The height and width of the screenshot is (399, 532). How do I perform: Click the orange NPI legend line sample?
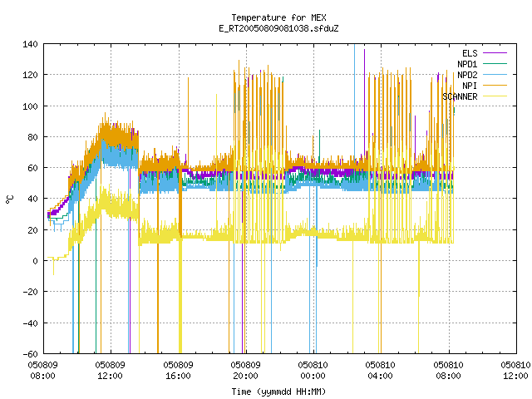coord(495,85)
